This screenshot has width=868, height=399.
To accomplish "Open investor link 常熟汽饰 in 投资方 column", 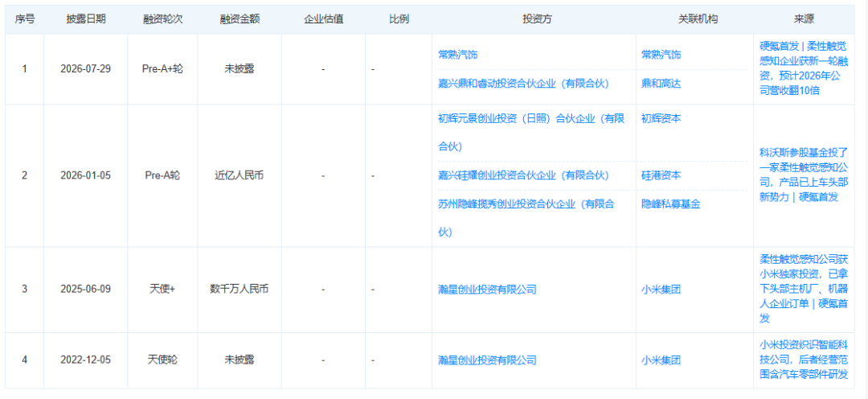I will [x=458, y=55].
